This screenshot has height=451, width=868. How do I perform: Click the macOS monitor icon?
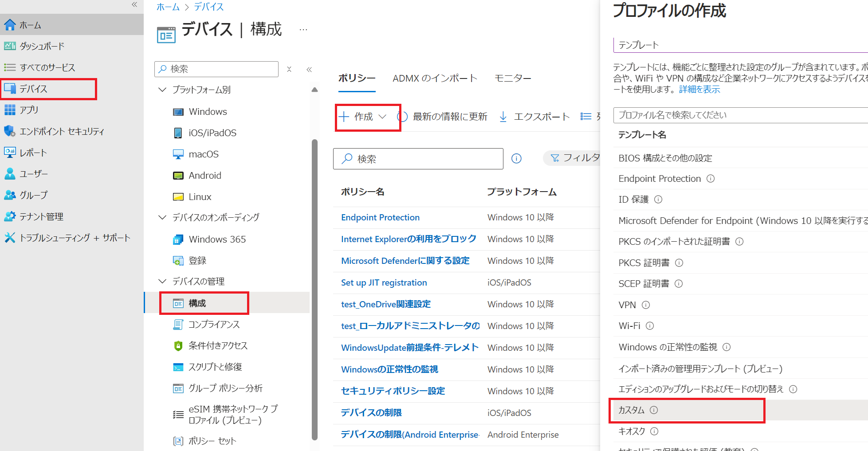178,154
